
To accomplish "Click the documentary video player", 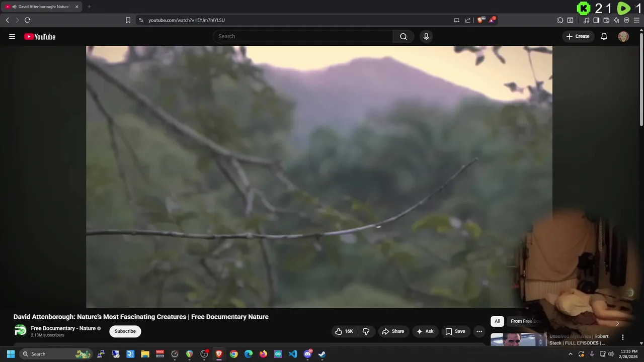I will [x=319, y=176].
